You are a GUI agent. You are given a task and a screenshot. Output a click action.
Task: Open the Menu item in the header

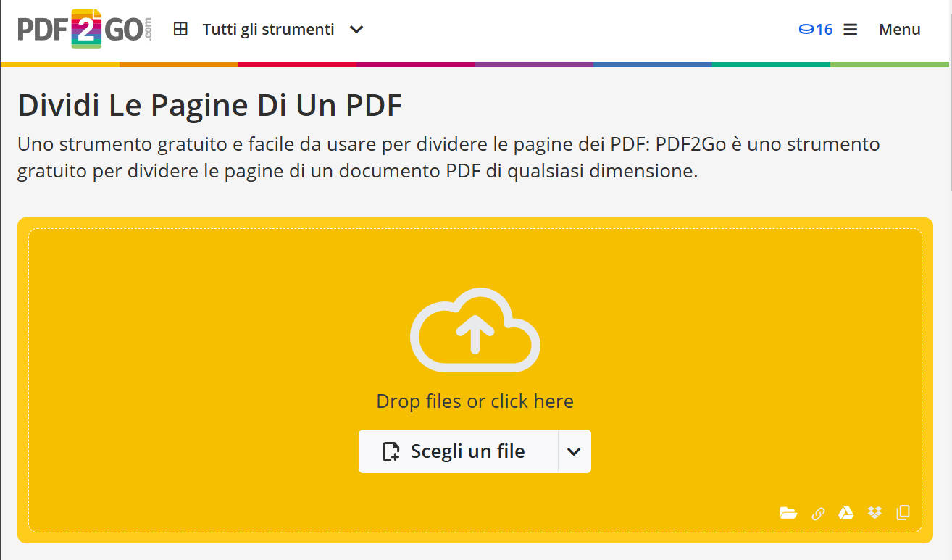[899, 29]
